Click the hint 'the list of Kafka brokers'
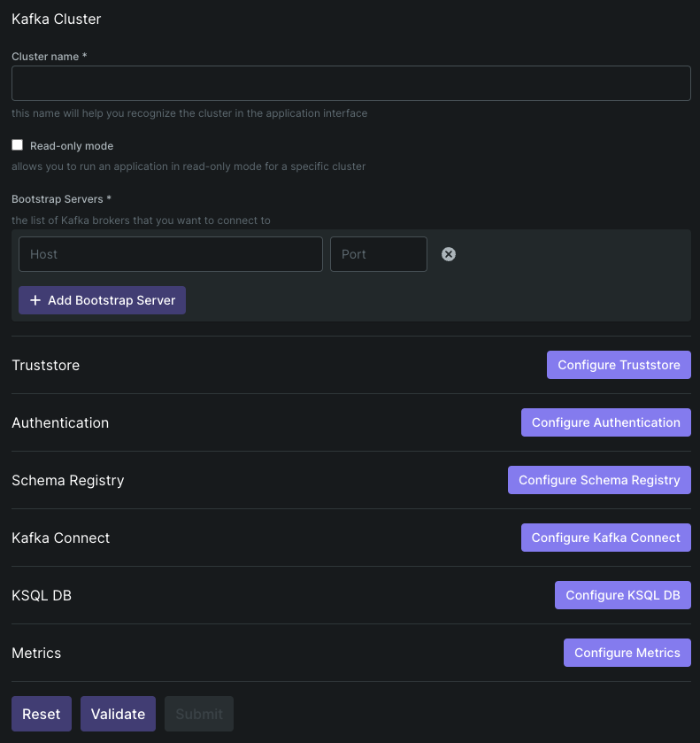Image resolution: width=700 pixels, height=743 pixels. (141, 221)
